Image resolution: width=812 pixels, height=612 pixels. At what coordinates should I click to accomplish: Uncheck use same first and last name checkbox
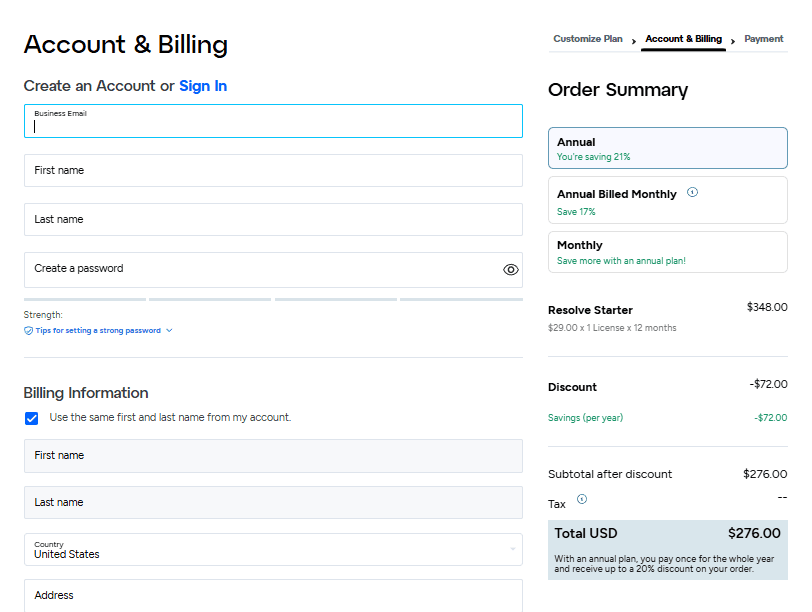coord(32,418)
